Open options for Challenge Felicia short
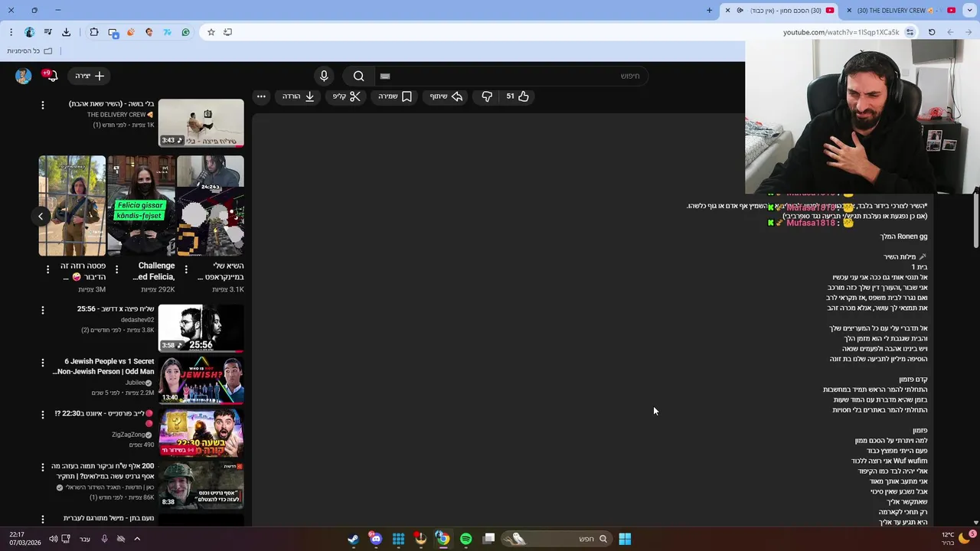Screen dimensions: 980x551 pos(116,269)
